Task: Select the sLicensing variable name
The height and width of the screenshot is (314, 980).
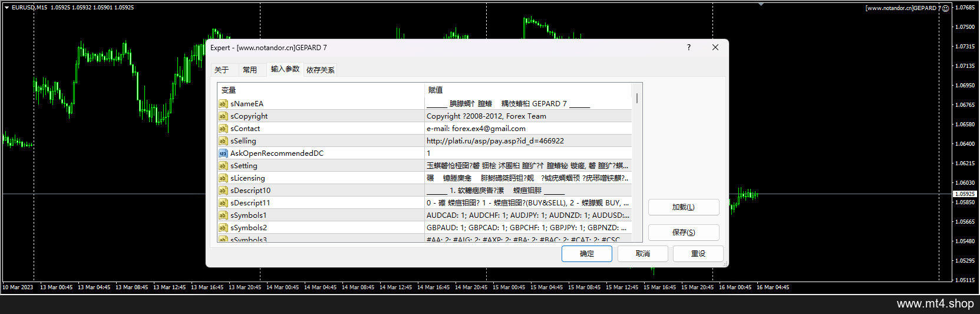Action: 248,178
